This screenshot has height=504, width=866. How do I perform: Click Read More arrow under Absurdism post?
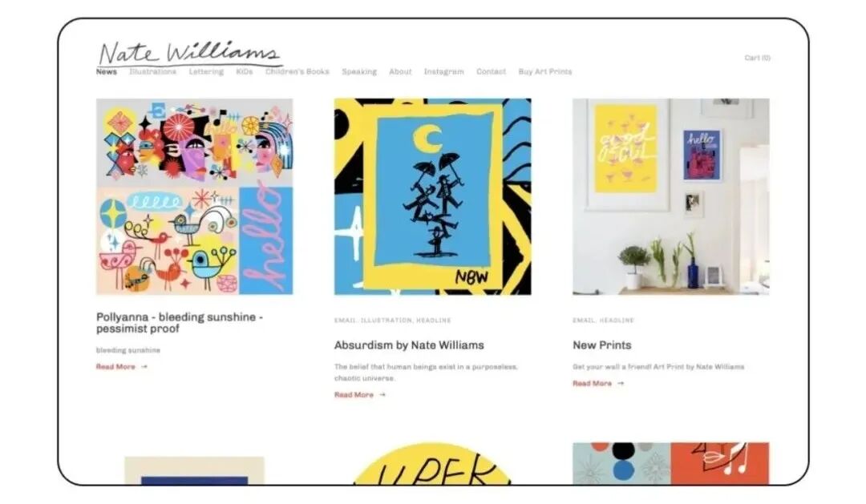[x=360, y=395]
